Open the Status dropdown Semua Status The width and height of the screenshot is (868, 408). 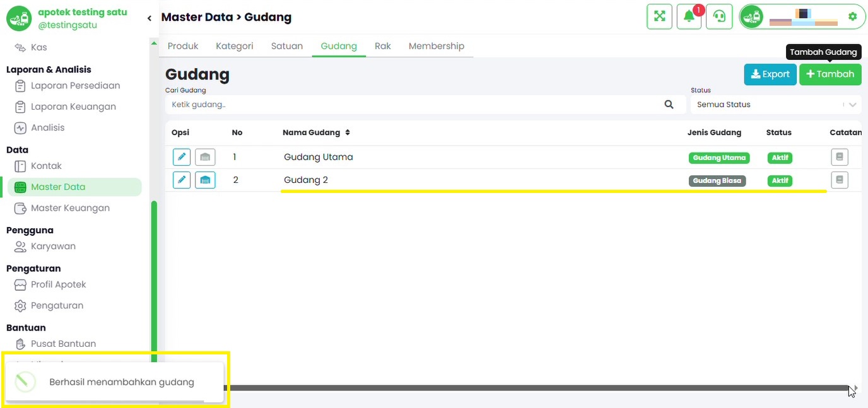(776, 105)
